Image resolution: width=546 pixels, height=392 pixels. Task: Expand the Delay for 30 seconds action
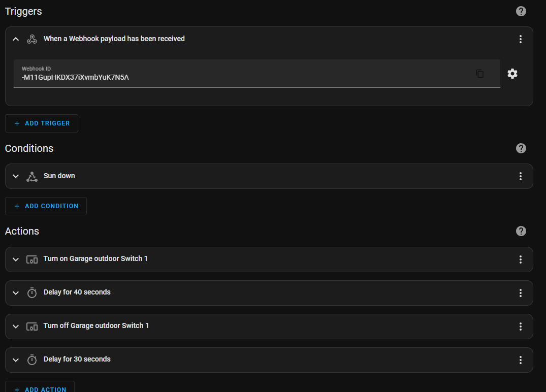16,360
